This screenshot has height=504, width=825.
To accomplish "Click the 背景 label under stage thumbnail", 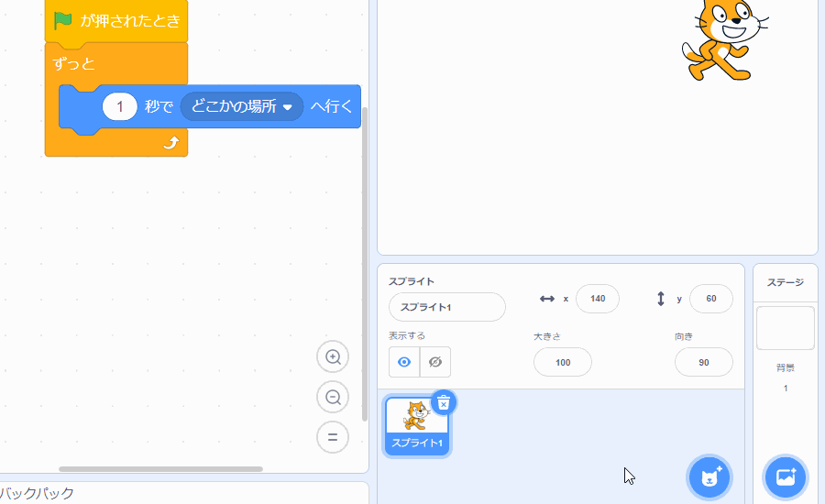I will [x=786, y=367].
